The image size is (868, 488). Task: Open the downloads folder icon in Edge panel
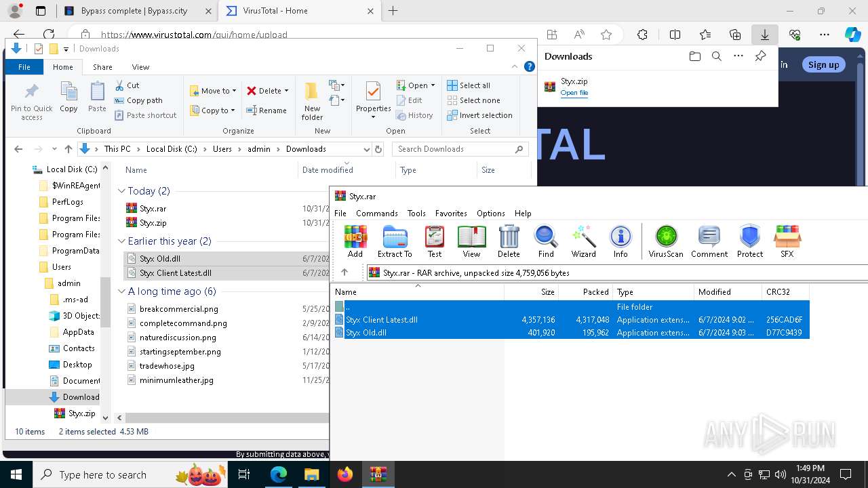[694, 56]
